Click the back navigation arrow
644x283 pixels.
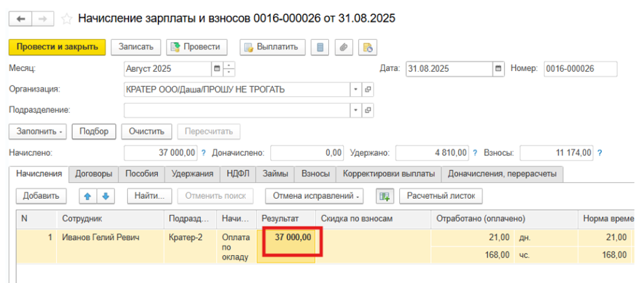click(x=21, y=19)
